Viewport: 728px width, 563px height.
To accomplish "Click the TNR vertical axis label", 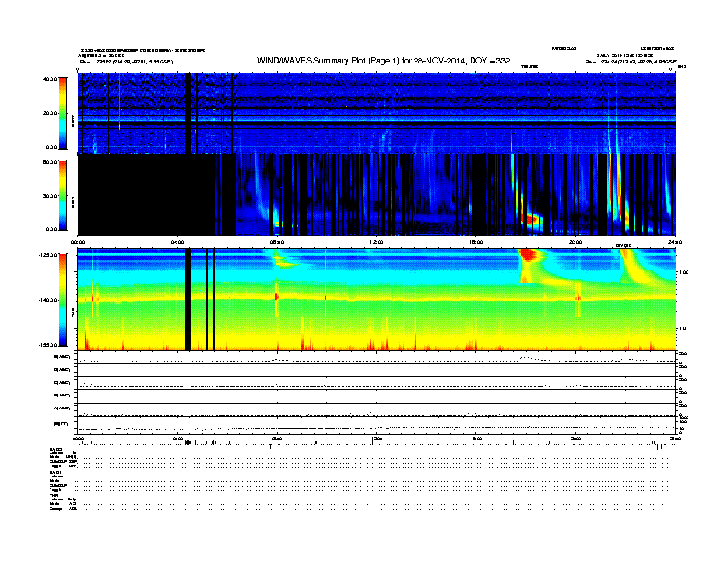I will pos(73,315).
